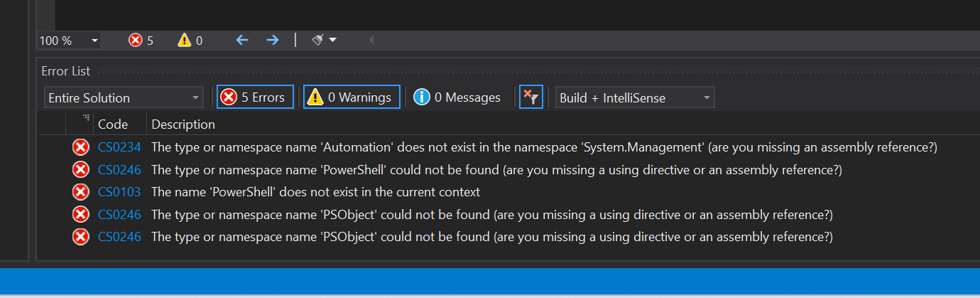The width and height of the screenshot is (980, 298).
Task: Expand the code cleanup options arrow
Action: pyautogui.click(x=332, y=41)
